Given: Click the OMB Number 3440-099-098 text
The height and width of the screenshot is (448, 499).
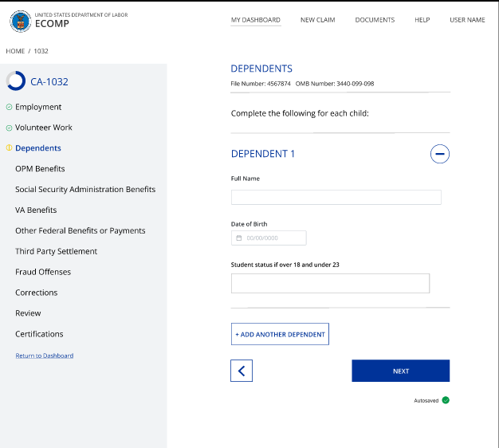Looking at the screenshot, I should pos(335,84).
